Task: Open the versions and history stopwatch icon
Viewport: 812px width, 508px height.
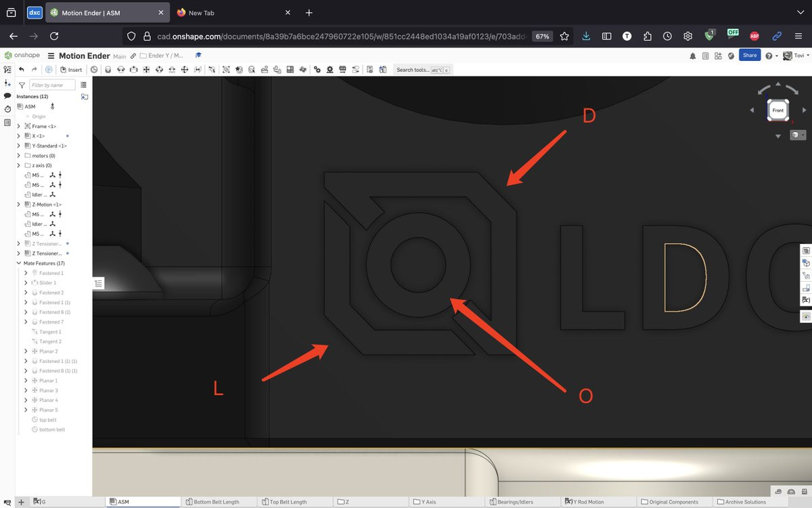Action: tap(7, 109)
